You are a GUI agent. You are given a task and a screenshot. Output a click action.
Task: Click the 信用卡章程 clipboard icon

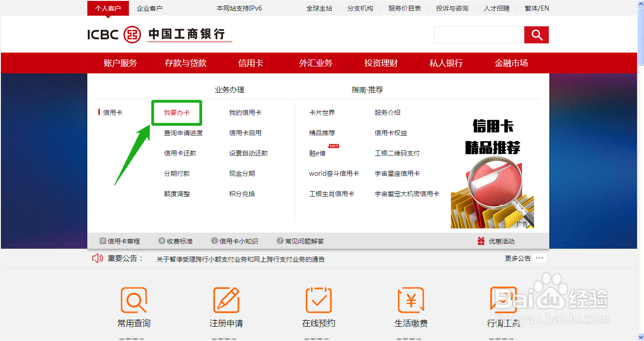103,241
